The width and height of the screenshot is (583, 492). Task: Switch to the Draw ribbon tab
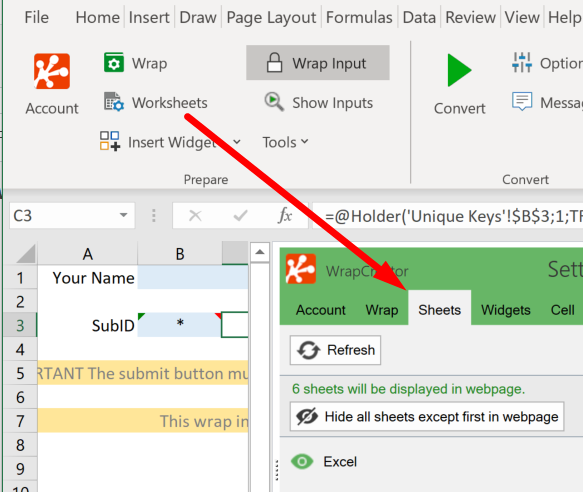(x=198, y=17)
